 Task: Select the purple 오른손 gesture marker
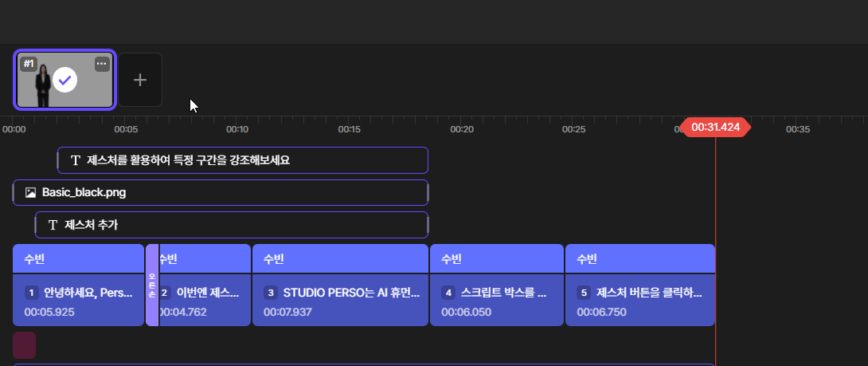(x=152, y=285)
